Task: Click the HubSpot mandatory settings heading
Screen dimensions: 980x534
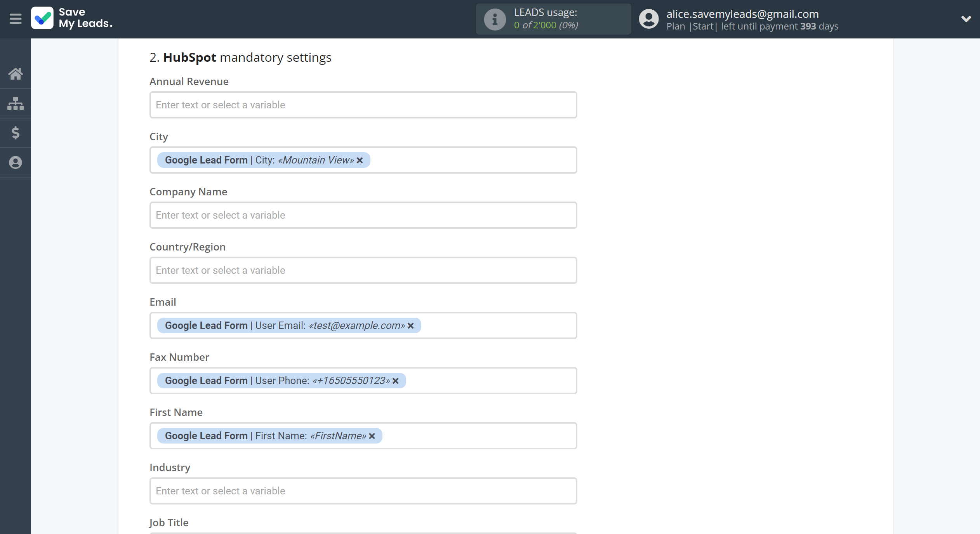Action: 240,57
